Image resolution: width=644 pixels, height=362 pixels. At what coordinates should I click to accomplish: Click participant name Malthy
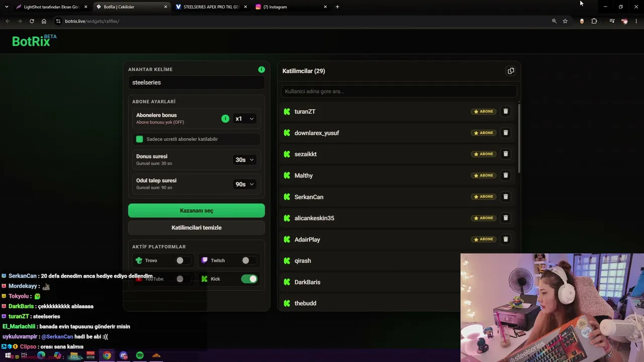(304, 175)
